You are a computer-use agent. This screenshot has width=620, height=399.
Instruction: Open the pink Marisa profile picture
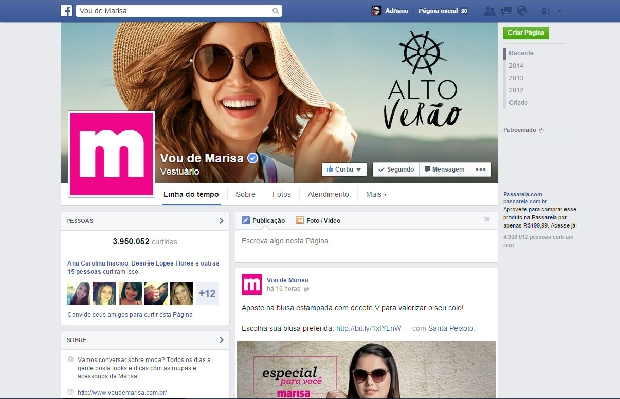pos(112,154)
